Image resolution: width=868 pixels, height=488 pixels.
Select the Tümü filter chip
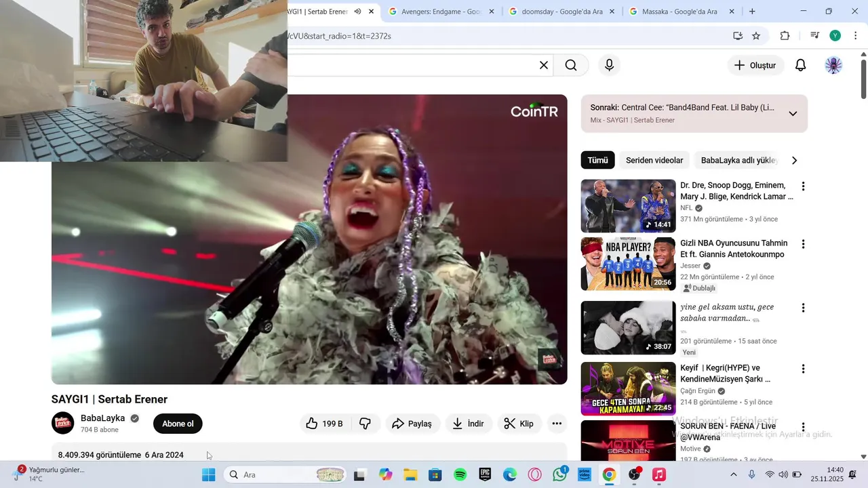pos(597,161)
